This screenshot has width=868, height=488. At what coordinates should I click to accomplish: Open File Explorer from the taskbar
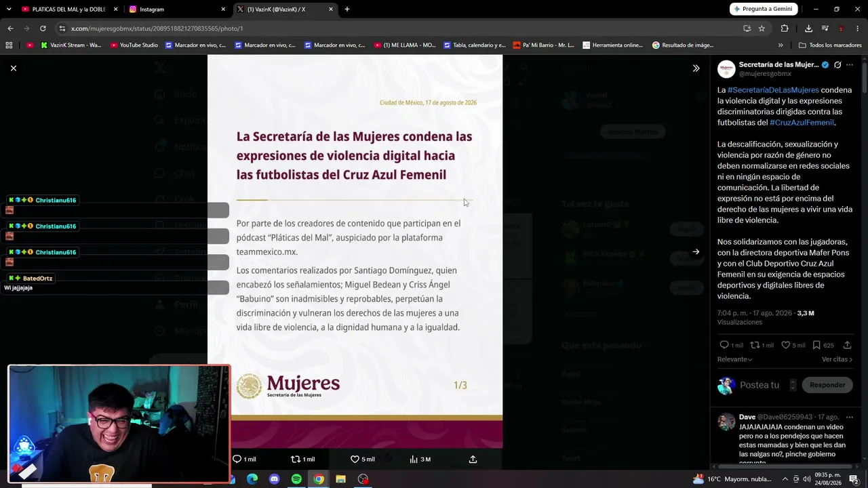[340, 479]
